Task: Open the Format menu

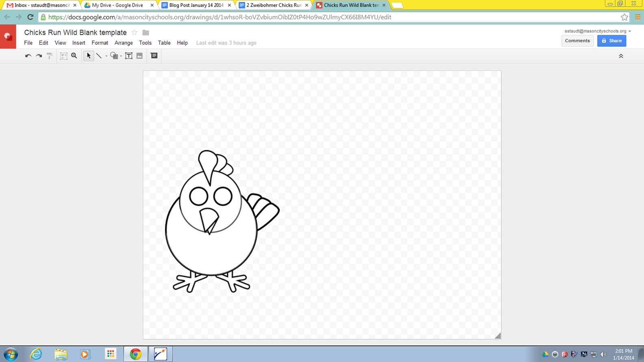Action: (100, 43)
